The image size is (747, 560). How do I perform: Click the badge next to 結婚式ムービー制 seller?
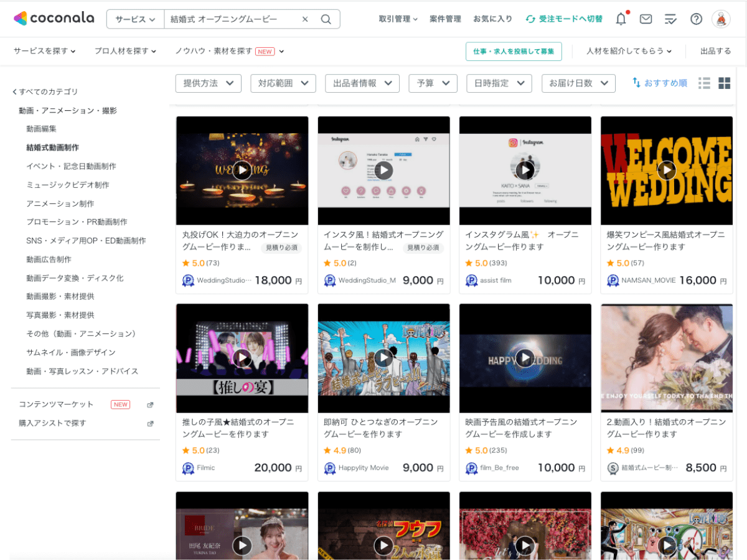point(613,468)
